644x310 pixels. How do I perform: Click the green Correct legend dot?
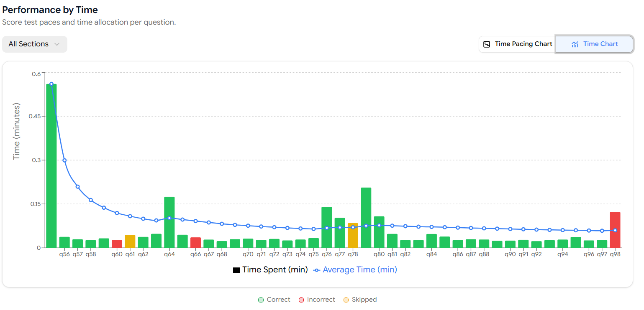261,300
